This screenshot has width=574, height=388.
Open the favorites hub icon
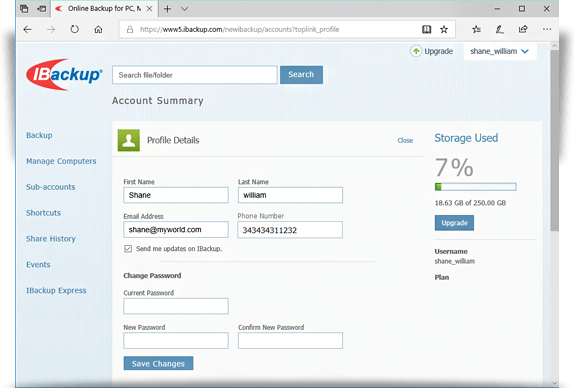pyautogui.click(x=476, y=29)
